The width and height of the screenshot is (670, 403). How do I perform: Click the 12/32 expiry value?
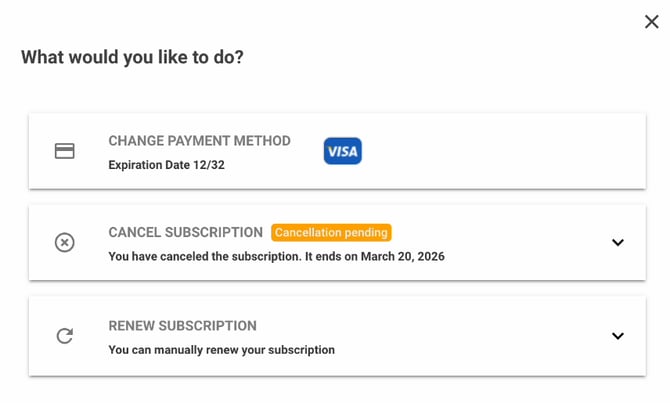(x=209, y=165)
